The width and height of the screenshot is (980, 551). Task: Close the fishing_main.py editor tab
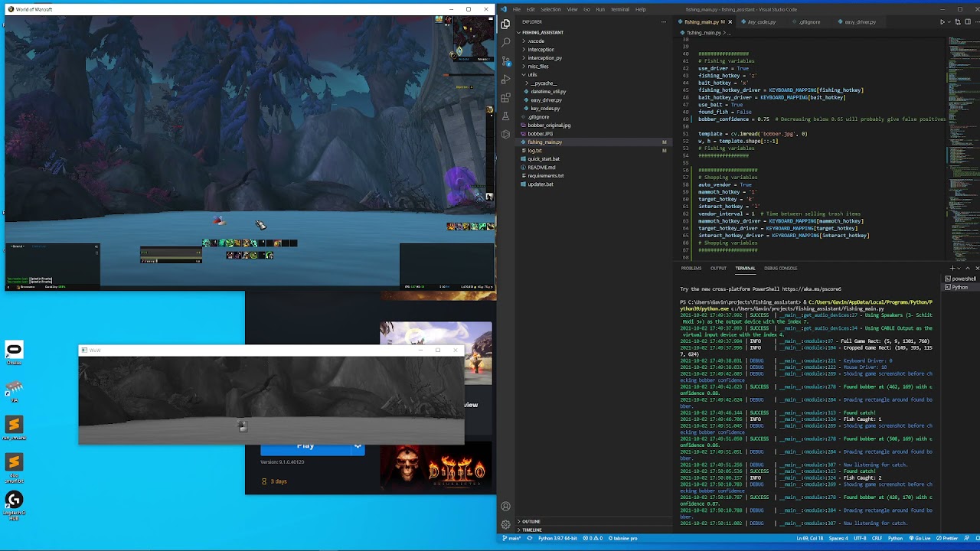point(730,22)
